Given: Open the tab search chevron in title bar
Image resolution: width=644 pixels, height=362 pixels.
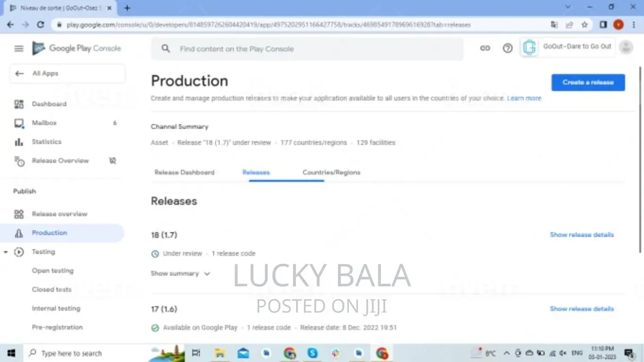Looking at the screenshot, I should [x=568, y=7].
